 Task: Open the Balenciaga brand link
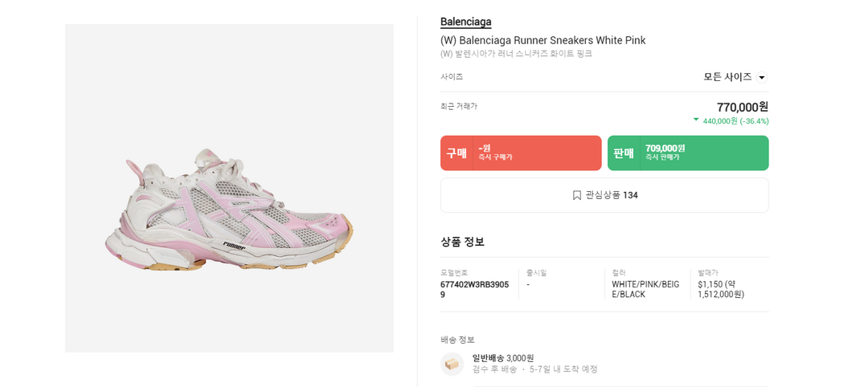(465, 22)
